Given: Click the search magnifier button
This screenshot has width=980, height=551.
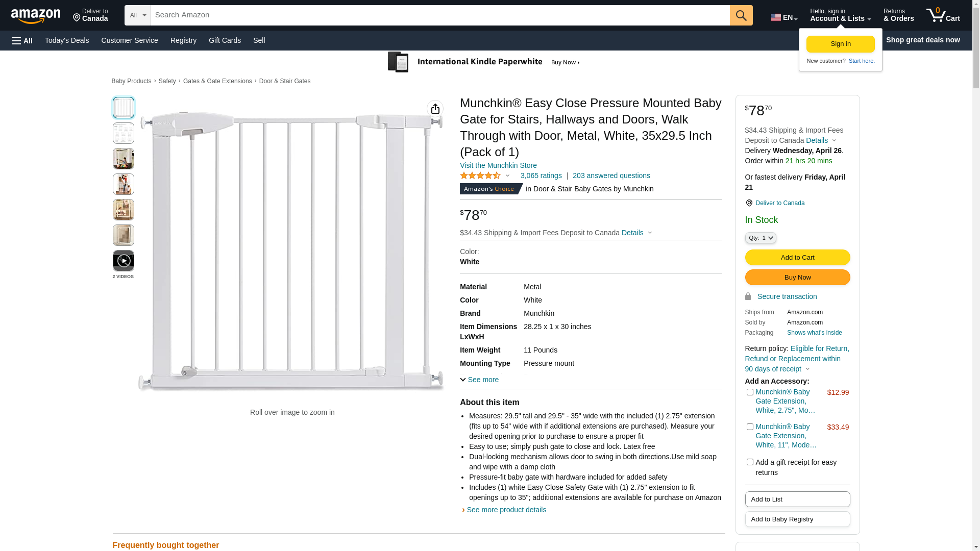Looking at the screenshot, I should 741,15.
